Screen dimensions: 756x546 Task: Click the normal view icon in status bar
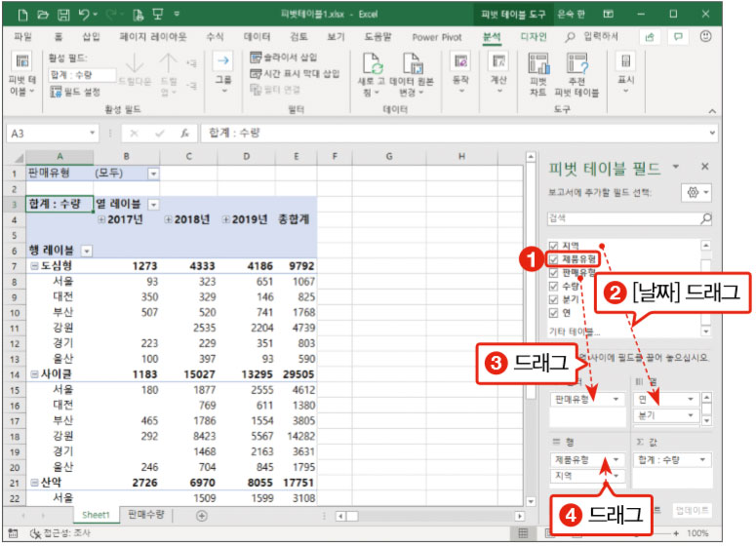(523, 533)
